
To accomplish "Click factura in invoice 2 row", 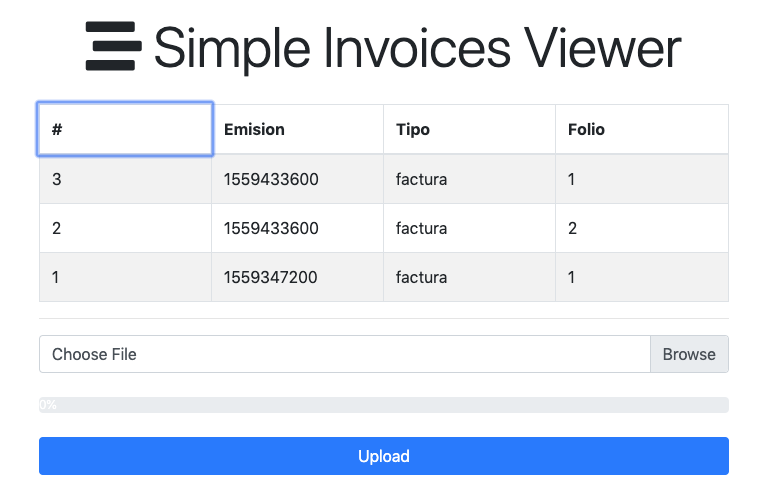I will pos(469,228).
